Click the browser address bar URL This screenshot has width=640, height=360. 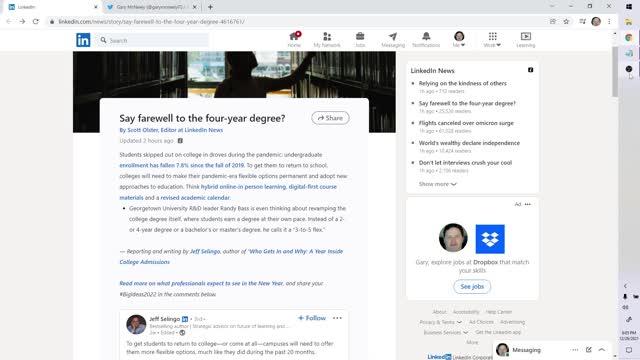(151, 22)
